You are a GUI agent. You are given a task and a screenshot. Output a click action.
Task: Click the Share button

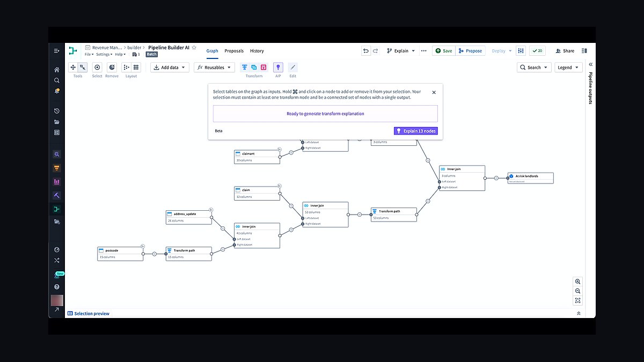tap(565, 51)
